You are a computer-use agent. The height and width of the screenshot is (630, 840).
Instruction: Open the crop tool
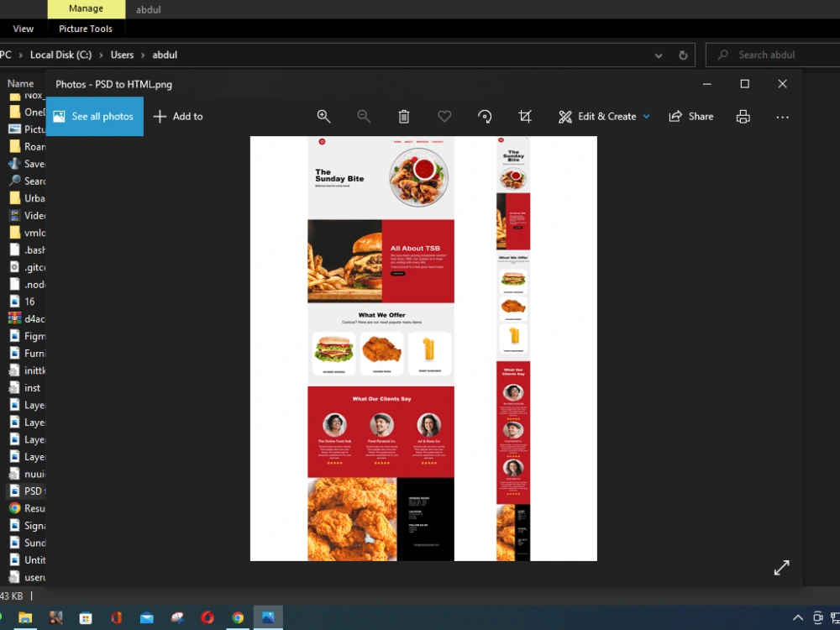tap(525, 116)
